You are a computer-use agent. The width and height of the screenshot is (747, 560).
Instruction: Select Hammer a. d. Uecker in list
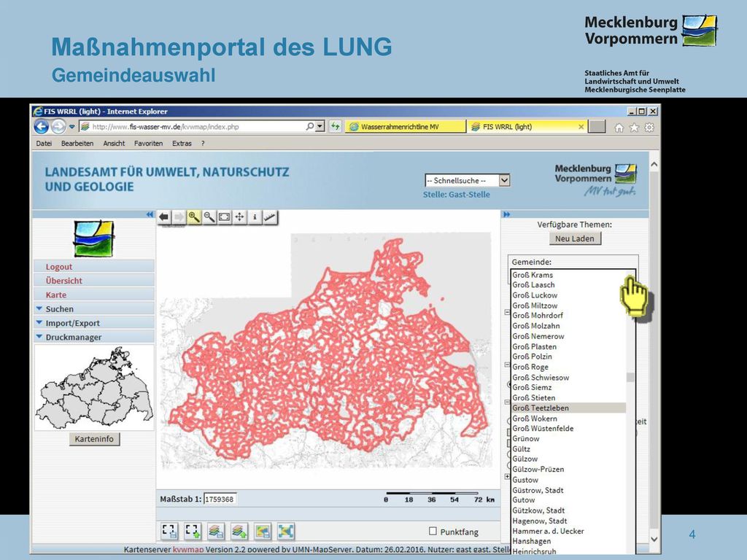coord(568,531)
